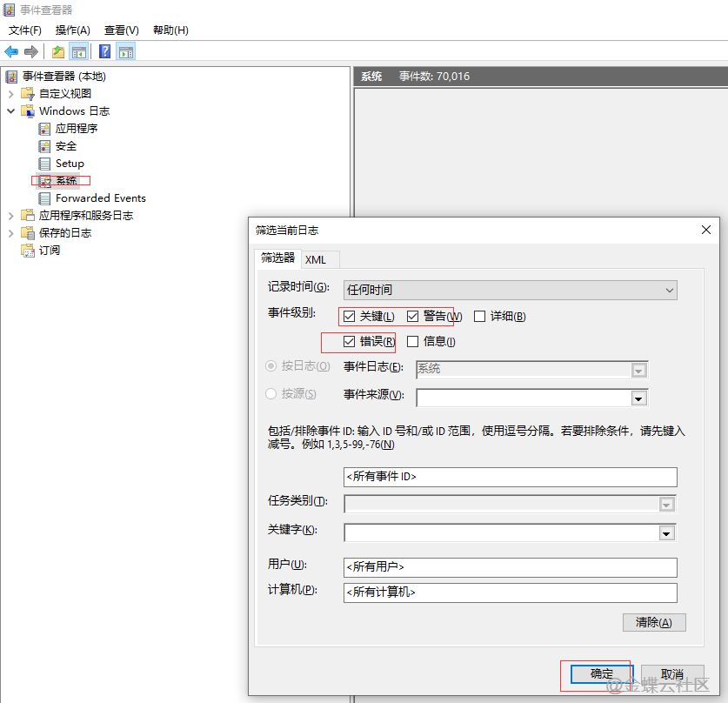Open the 事件来源 dropdown arrow
Screen dimensions: 728x703
[639, 398]
